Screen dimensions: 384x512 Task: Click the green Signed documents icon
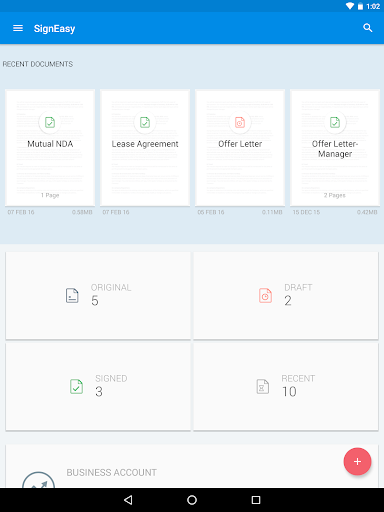click(x=76, y=387)
